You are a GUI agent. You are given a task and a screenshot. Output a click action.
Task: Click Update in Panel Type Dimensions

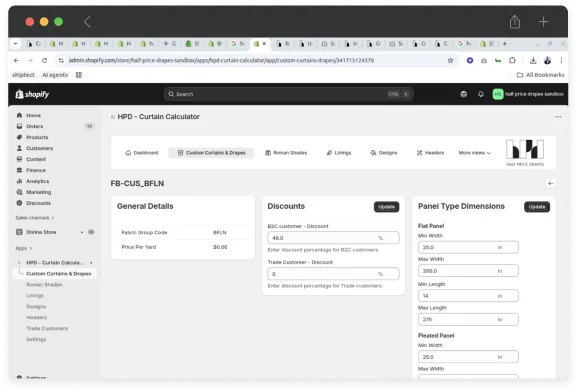click(x=537, y=207)
